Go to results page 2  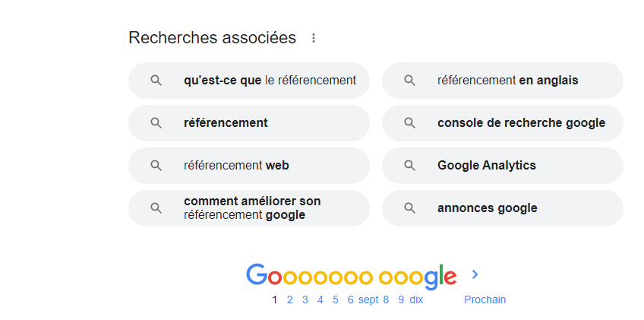(x=289, y=299)
